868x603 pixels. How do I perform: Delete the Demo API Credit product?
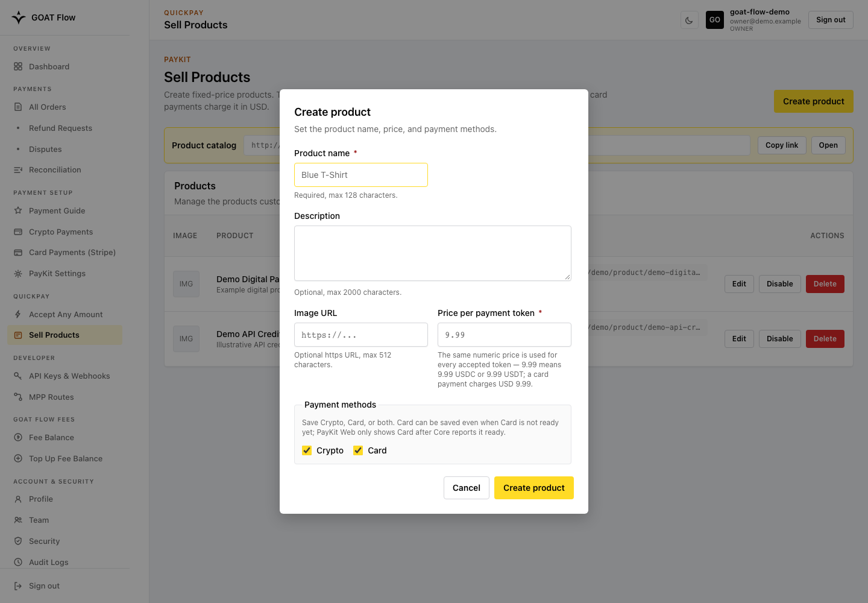pyautogui.click(x=825, y=339)
